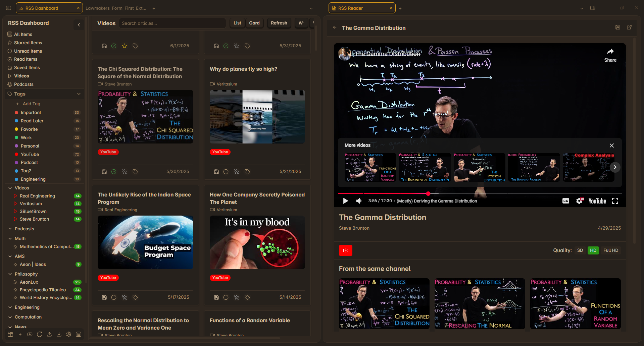Open the video player settings gear

tap(580, 201)
